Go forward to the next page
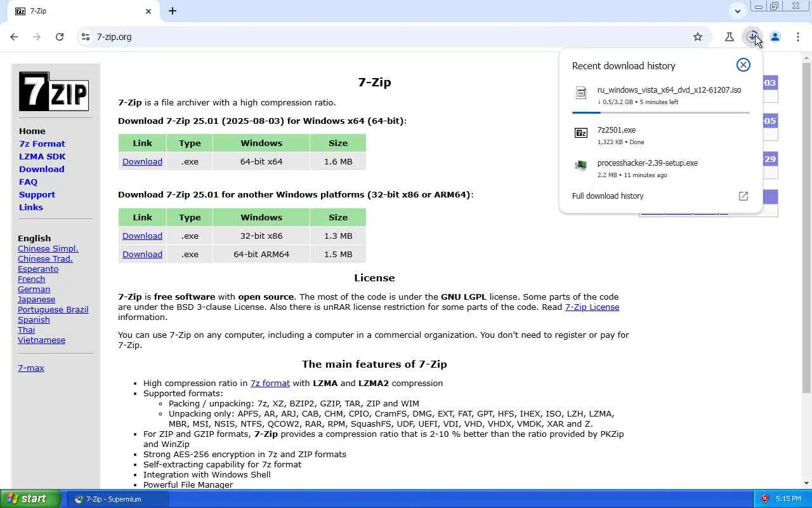This screenshot has width=812, height=508. tap(37, 37)
